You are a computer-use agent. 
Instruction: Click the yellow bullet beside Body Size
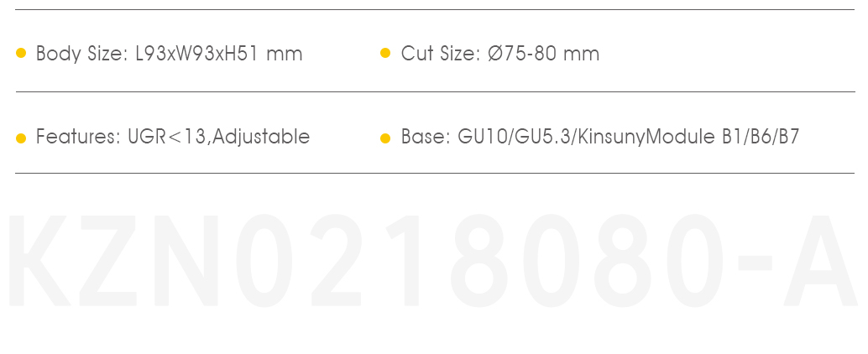[21, 53]
